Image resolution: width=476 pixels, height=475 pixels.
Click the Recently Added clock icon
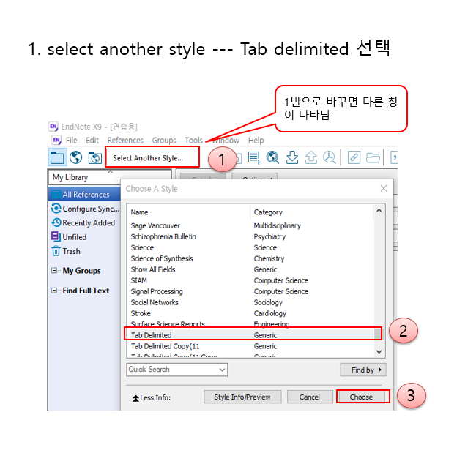coord(56,222)
